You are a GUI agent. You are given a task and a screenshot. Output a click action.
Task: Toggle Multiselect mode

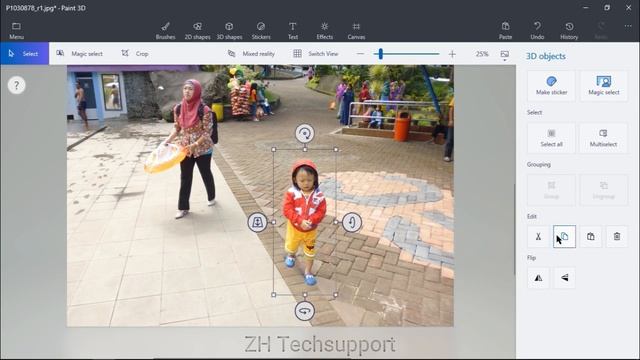[604, 138]
